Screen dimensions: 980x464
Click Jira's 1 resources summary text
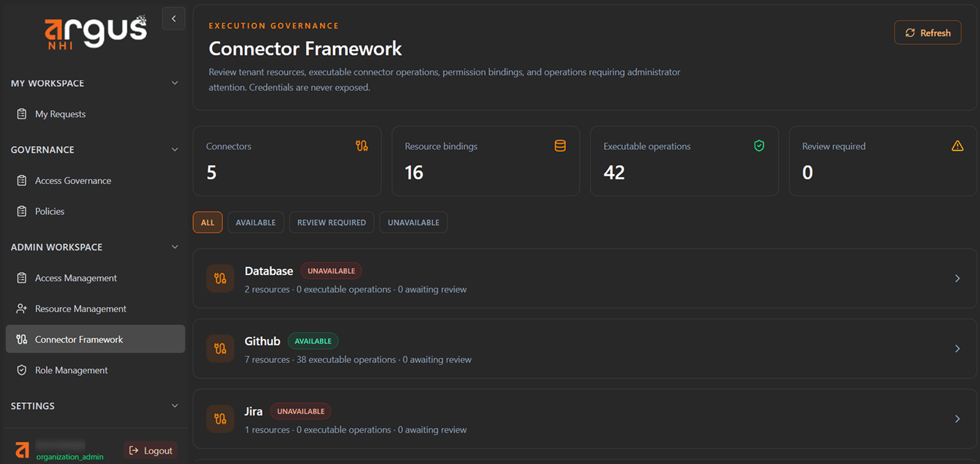pyautogui.click(x=355, y=430)
